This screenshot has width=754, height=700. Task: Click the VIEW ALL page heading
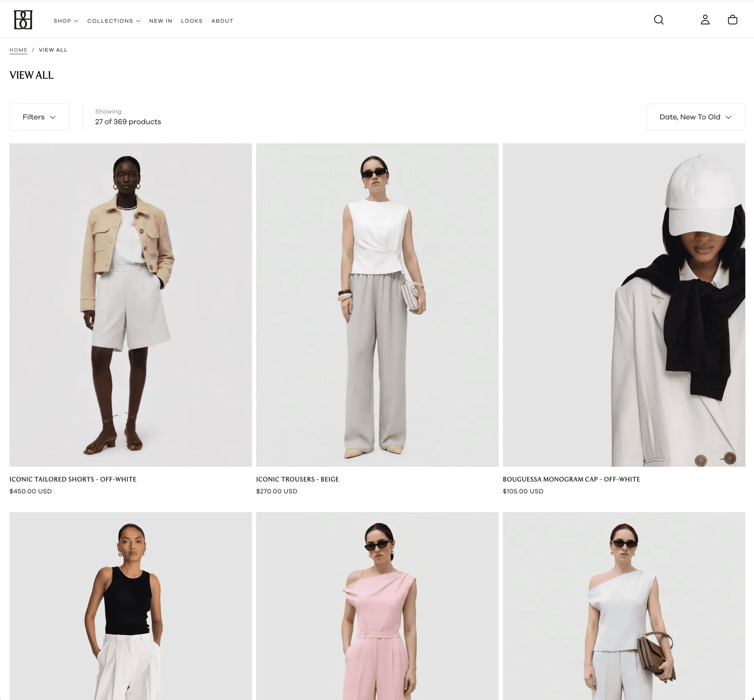pyautogui.click(x=31, y=75)
